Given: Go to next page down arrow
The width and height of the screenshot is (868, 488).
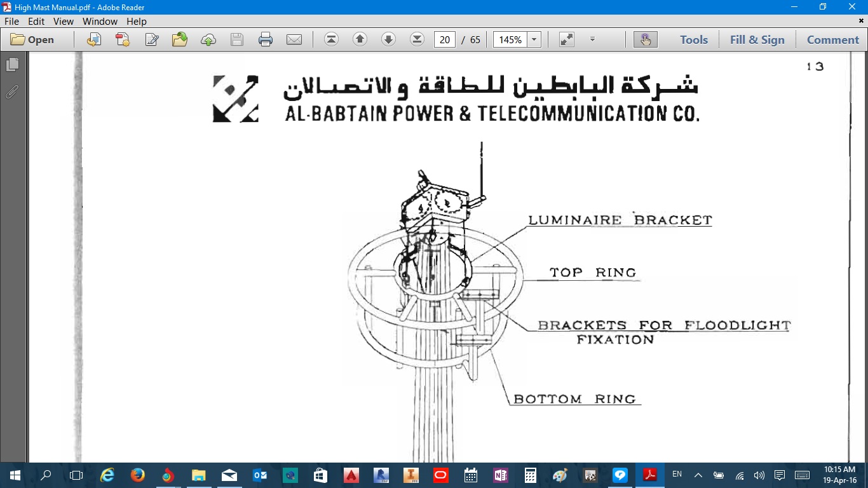Looking at the screenshot, I should 388,39.
